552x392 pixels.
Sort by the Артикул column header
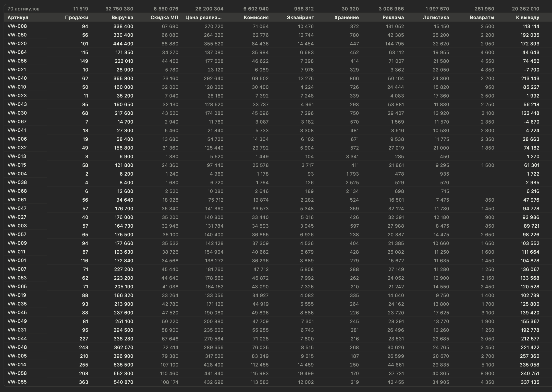click(18, 18)
